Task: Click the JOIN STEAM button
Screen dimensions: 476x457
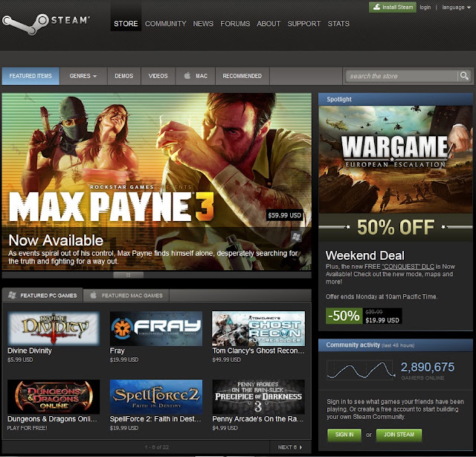Action: tap(399, 435)
